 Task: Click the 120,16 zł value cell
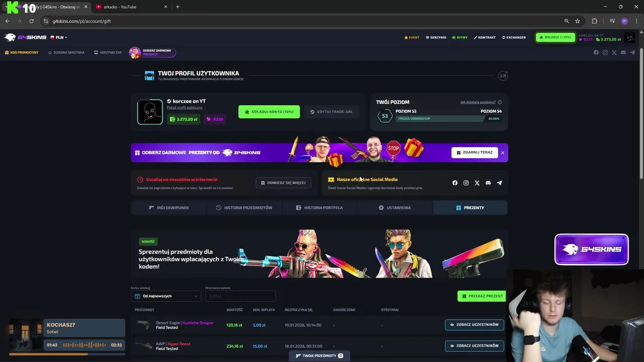234,325
